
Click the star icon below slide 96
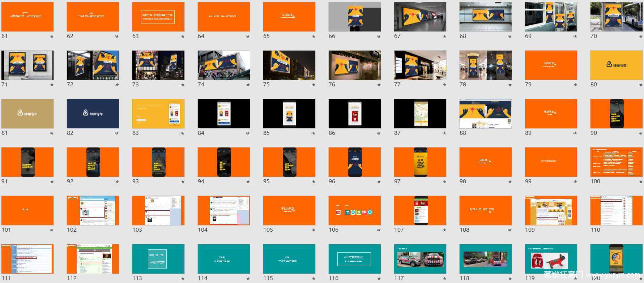point(379,182)
